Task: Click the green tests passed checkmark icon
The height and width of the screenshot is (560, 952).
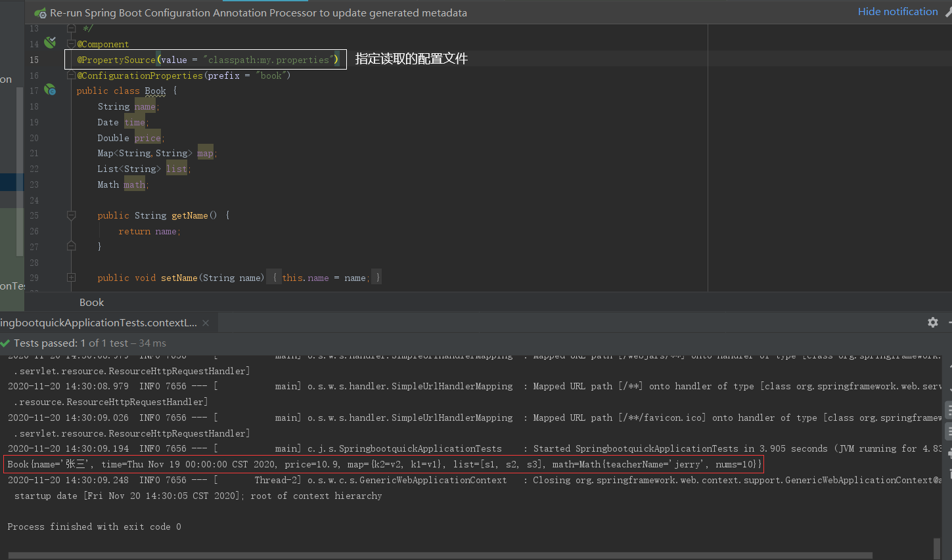Action: [x=5, y=343]
